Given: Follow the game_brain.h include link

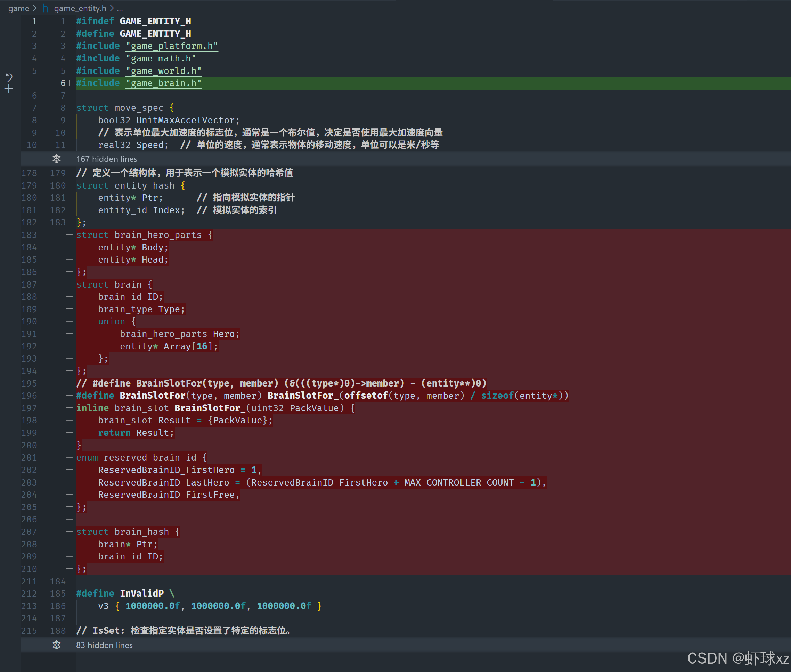Looking at the screenshot, I should click(164, 83).
